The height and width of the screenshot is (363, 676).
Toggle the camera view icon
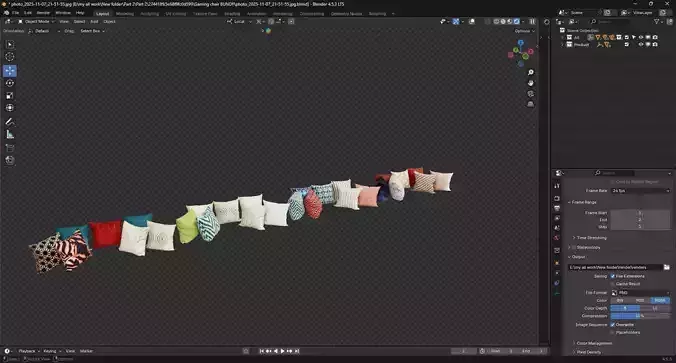pos(531,94)
